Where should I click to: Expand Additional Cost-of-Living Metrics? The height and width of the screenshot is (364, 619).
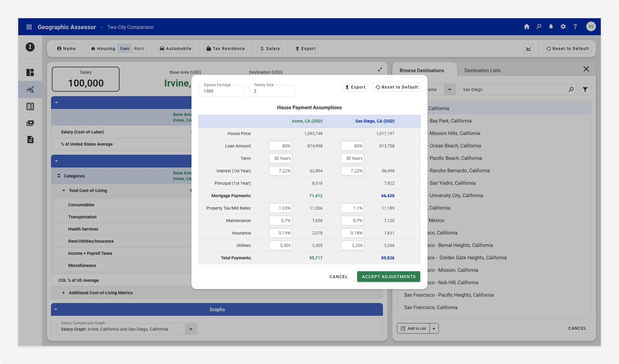(x=64, y=293)
